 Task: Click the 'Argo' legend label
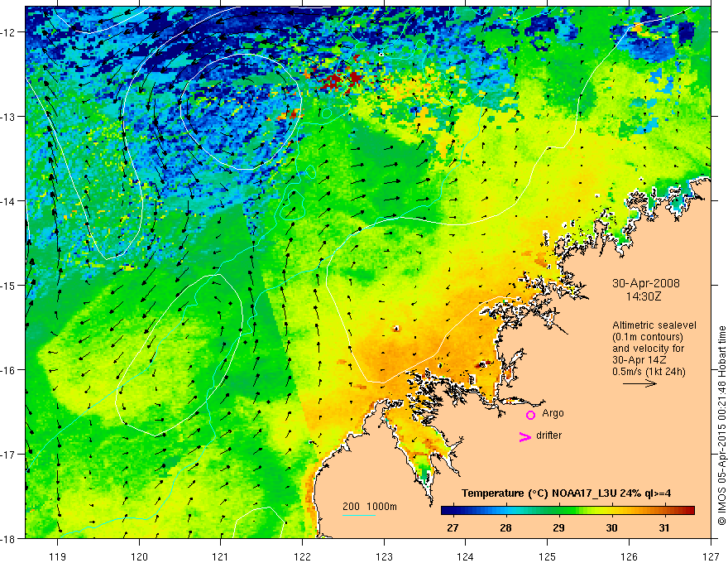pyautogui.click(x=553, y=413)
